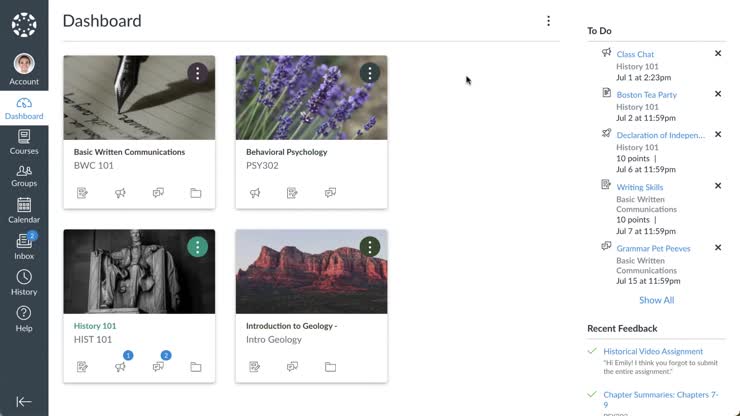This screenshot has height=416, width=740.
Task: Open Files folder icon on Introduction to Geology card
Action: pos(330,366)
